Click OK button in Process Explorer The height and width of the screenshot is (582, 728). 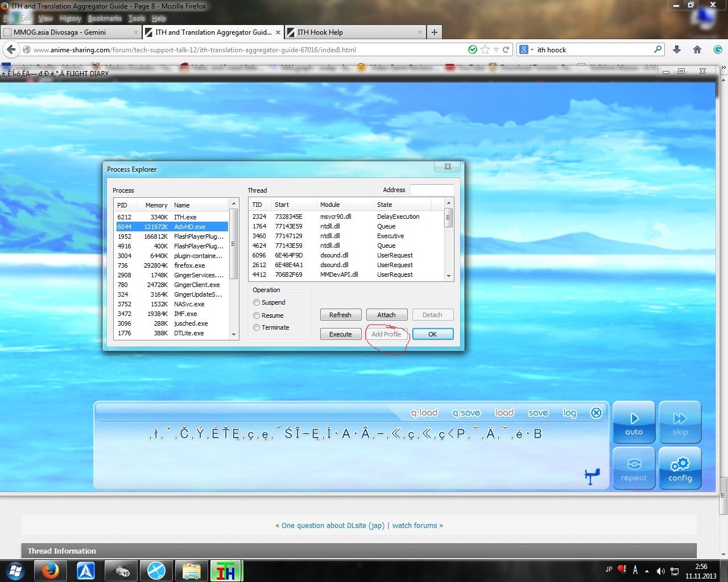(x=433, y=334)
